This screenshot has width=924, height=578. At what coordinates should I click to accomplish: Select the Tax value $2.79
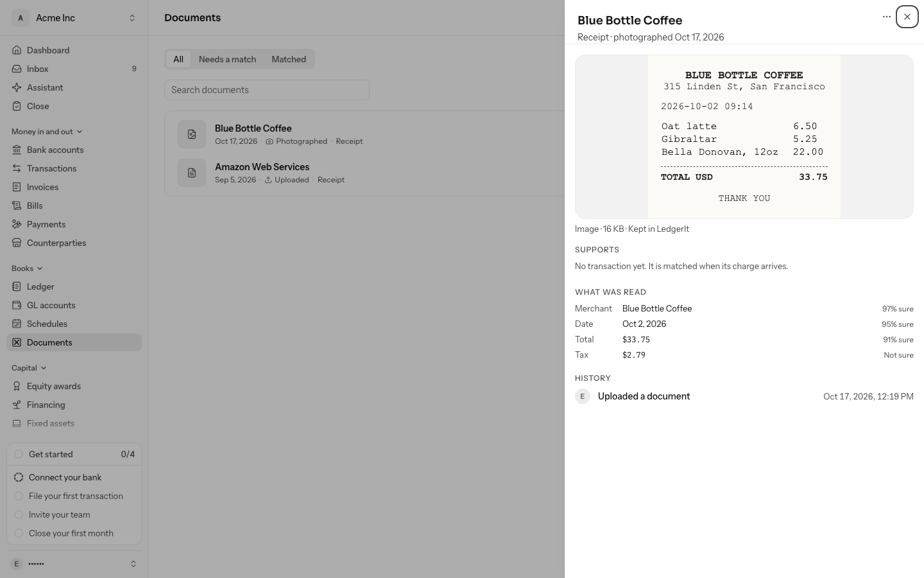pyautogui.click(x=634, y=355)
